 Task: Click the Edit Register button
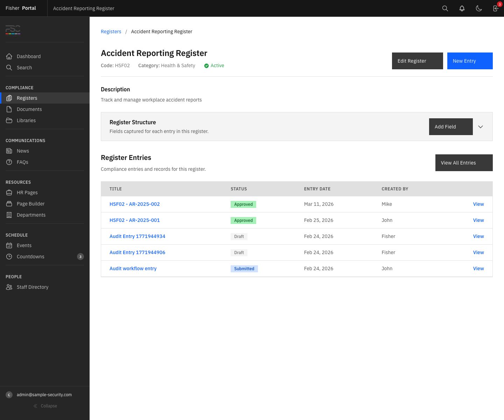pos(417,61)
